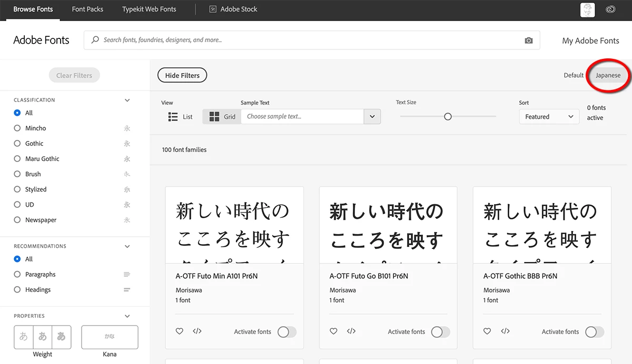632x364 pixels.
Task: Open A-OTF Gothic BBB Pr6N sample preview
Action: 542,225
